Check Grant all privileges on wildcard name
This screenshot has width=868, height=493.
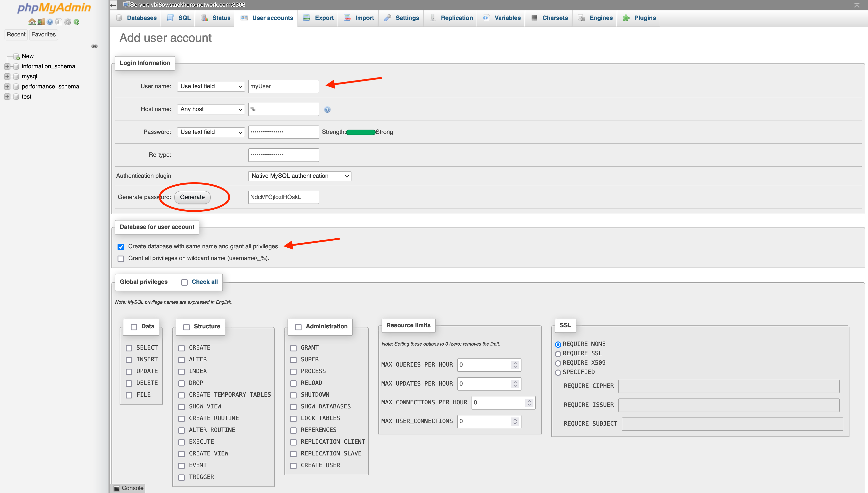121,258
